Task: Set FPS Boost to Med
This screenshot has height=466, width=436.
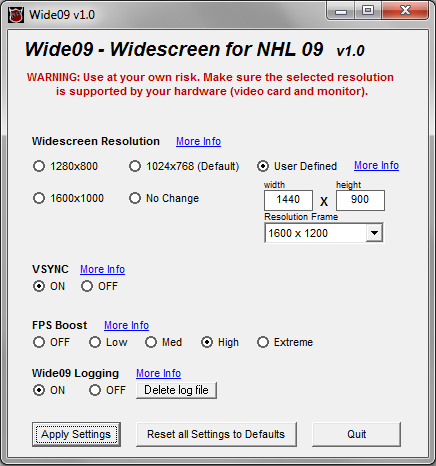Action: pos(163,342)
